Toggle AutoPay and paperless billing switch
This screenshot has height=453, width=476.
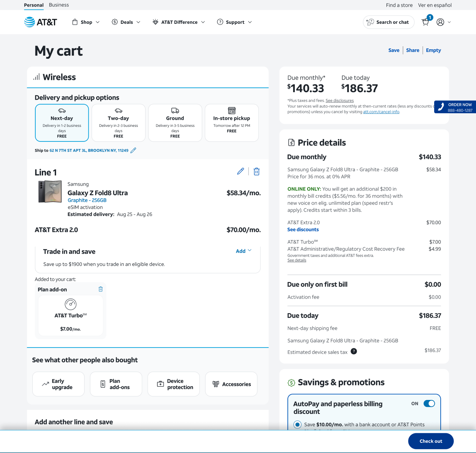click(429, 403)
